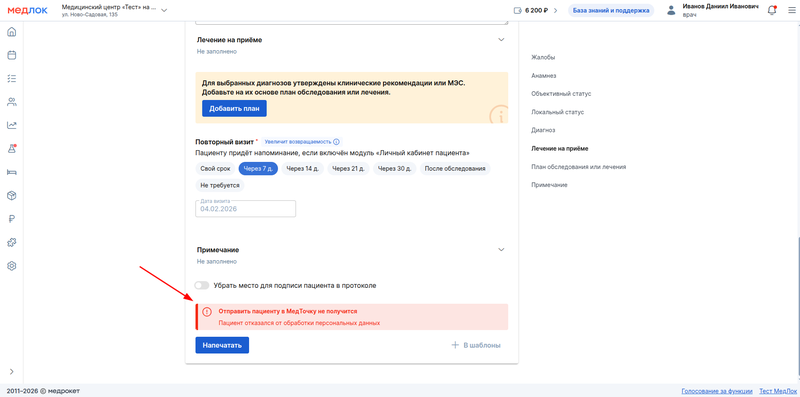Open the home icon in sidebar
Viewport: 800px width, 397px height.
click(12, 32)
